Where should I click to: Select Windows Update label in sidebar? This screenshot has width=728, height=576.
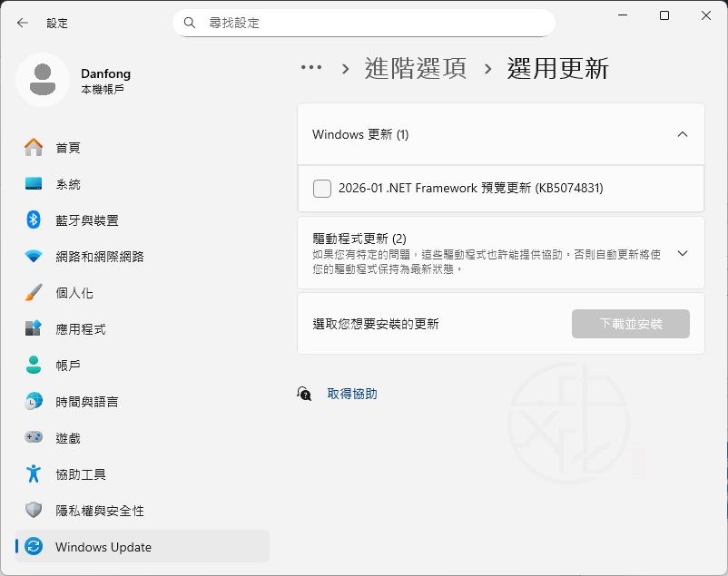(103, 547)
